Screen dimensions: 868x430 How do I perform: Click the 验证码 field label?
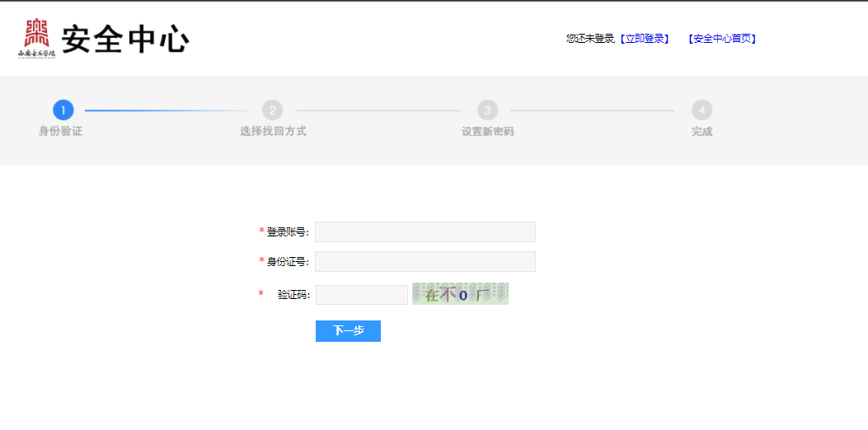point(293,295)
